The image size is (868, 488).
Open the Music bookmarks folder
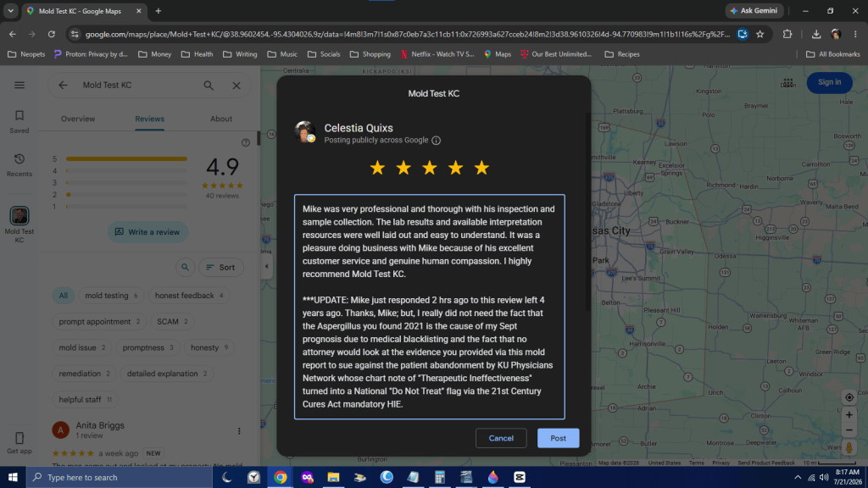282,54
